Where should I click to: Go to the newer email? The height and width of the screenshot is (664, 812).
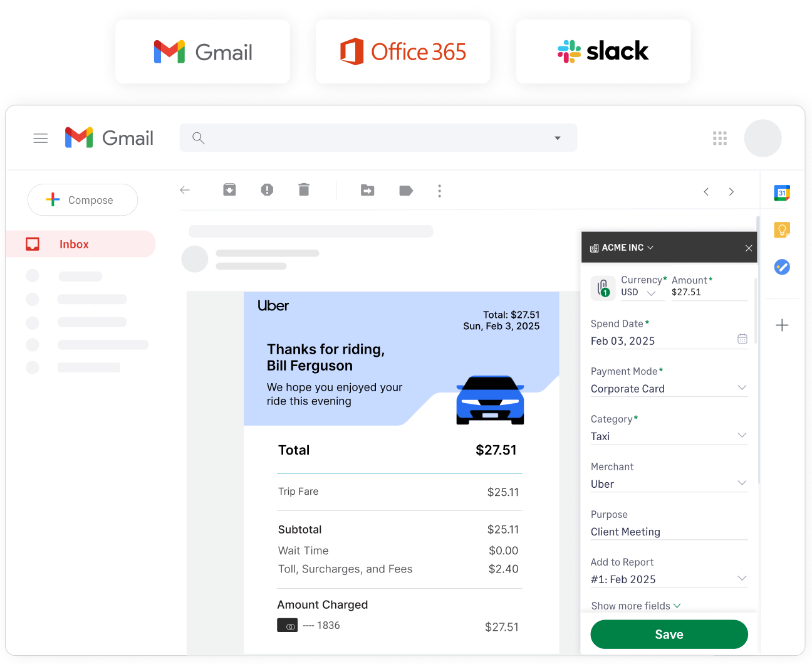tap(706, 192)
